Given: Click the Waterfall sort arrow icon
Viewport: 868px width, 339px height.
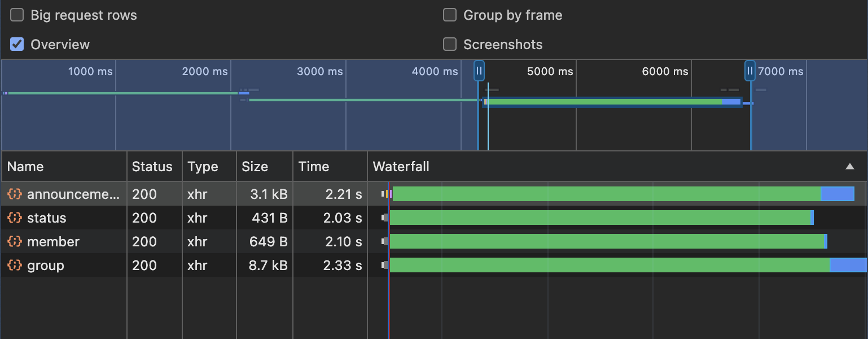Looking at the screenshot, I should pyautogui.click(x=849, y=167).
